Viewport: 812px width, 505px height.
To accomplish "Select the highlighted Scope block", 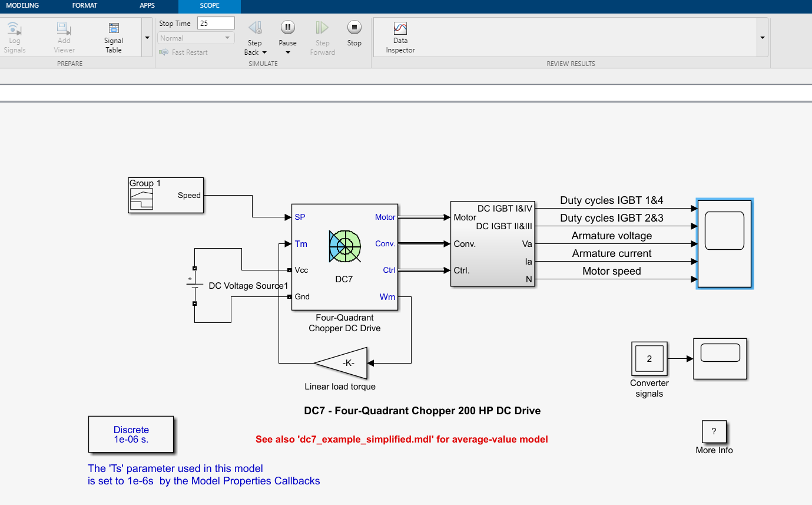I will tap(724, 243).
